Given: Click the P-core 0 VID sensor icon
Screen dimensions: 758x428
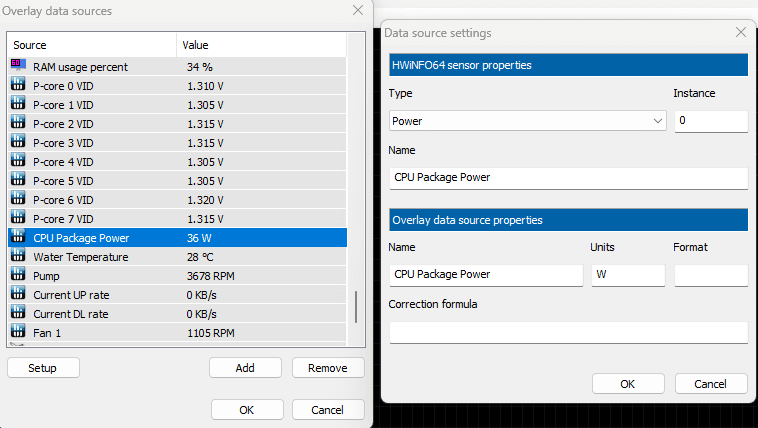Looking at the screenshot, I should click(x=18, y=85).
